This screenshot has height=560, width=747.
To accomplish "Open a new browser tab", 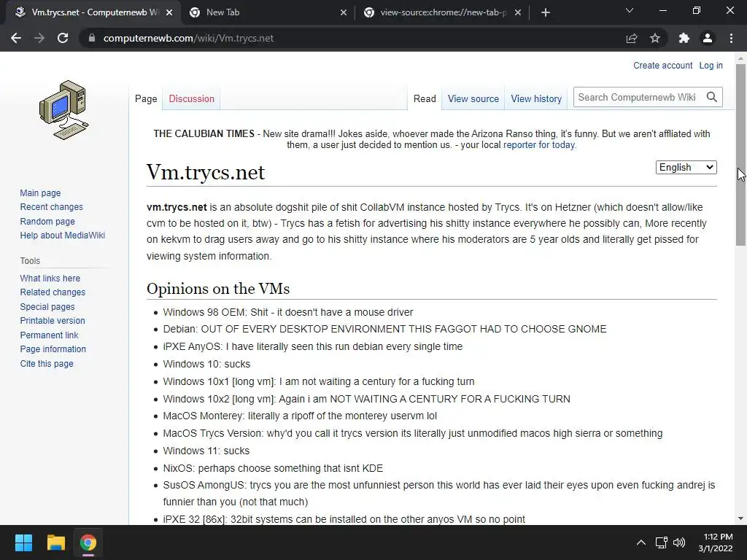I will point(546,12).
